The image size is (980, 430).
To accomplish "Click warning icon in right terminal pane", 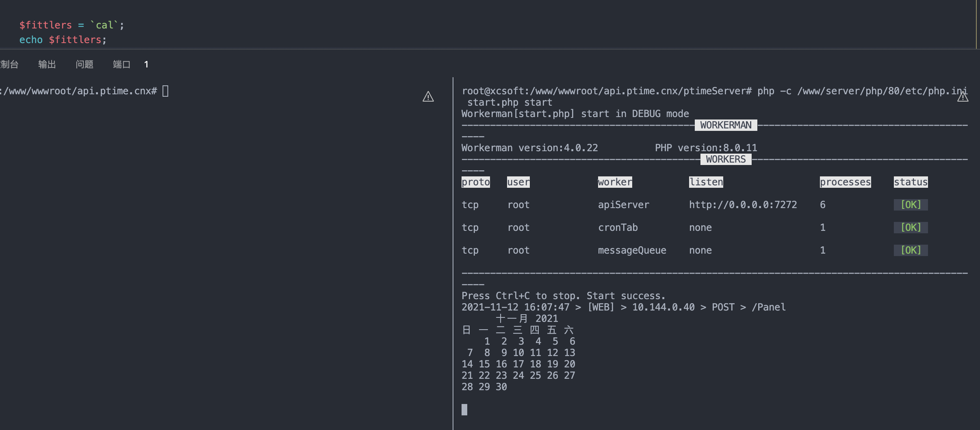I will tap(963, 97).
